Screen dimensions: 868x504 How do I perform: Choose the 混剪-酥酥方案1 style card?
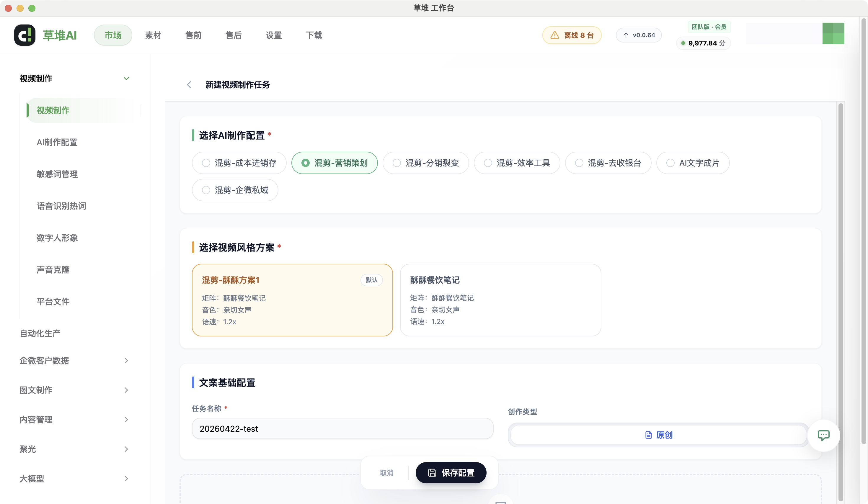292,300
